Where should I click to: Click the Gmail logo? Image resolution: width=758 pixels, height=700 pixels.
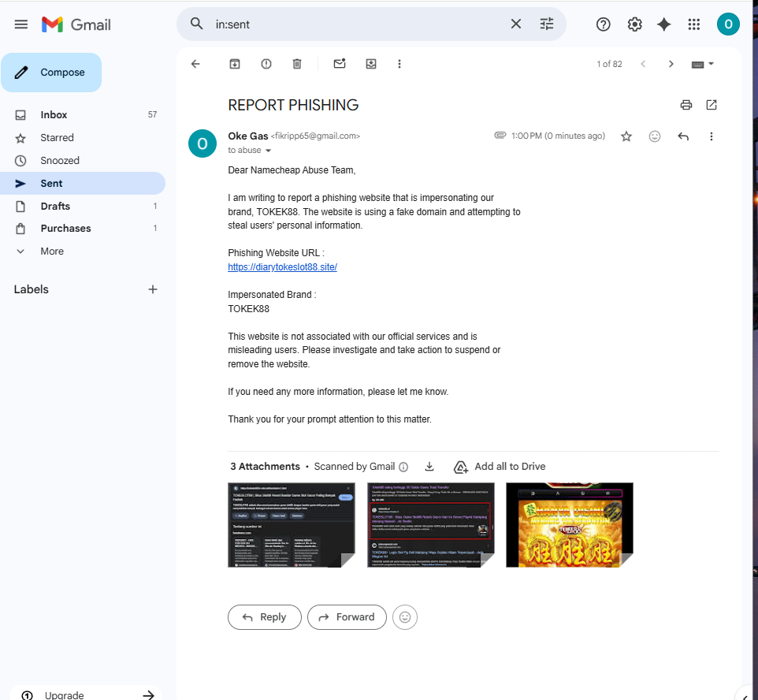tap(76, 24)
